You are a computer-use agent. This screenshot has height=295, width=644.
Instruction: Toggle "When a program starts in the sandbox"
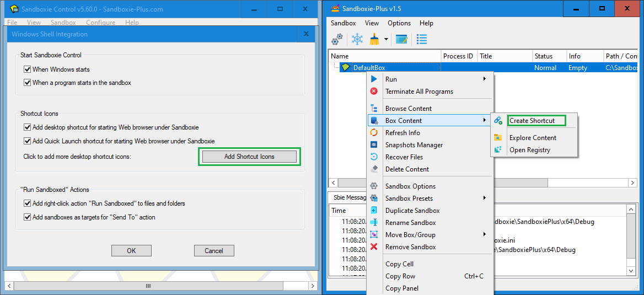point(27,83)
